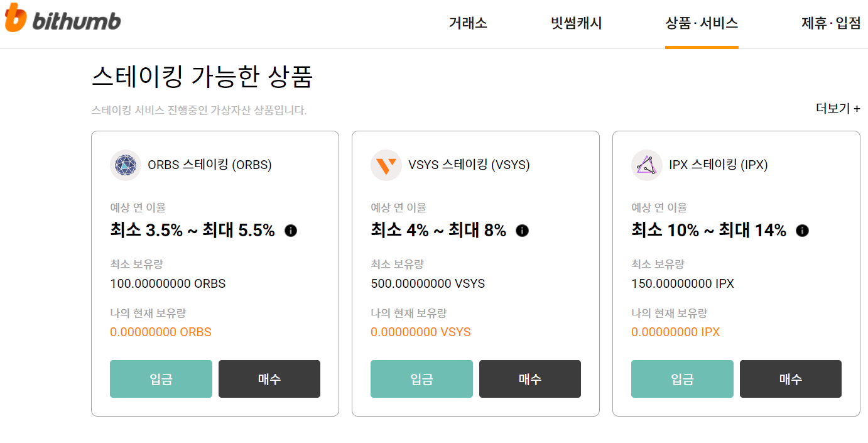The width and height of the screenshot is (868, 443).
Task: Open info icon next to IPX annual rate
Action: tap(802, 231)
